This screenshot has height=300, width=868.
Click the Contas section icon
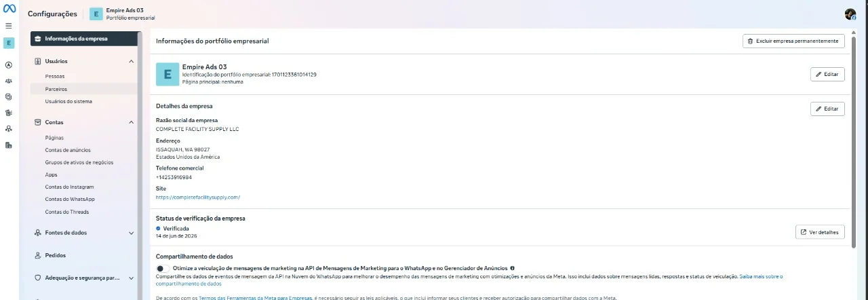(38, 122)
